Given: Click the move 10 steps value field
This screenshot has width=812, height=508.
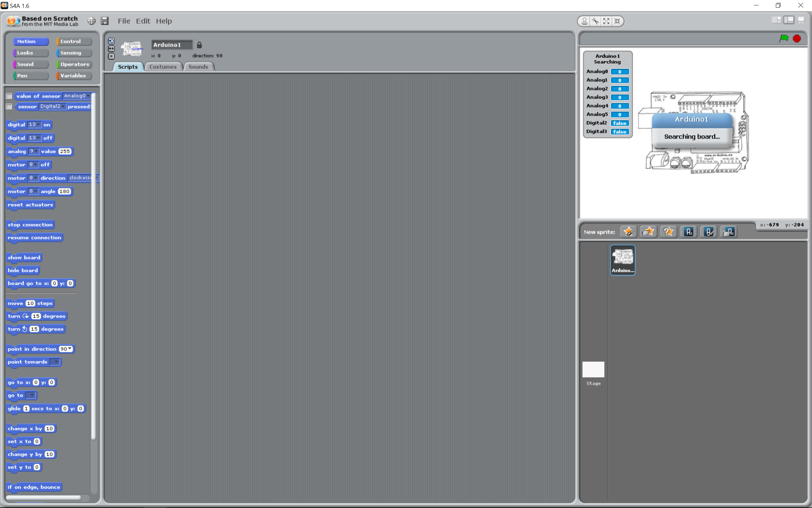Looking at the screenshot, I should coord(30,303).
